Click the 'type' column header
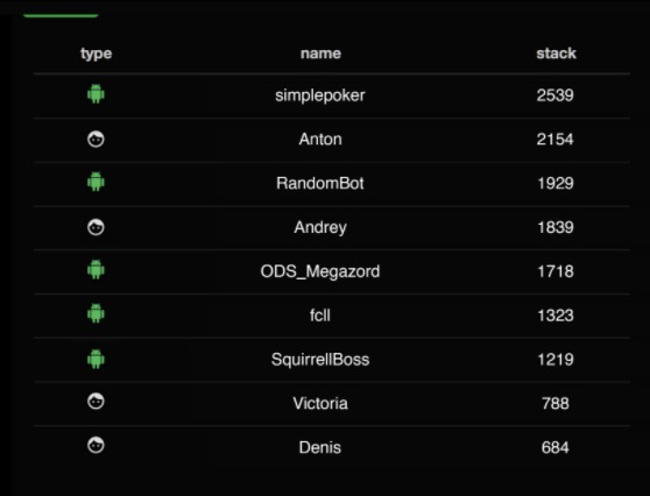 (x=96, y=53)
